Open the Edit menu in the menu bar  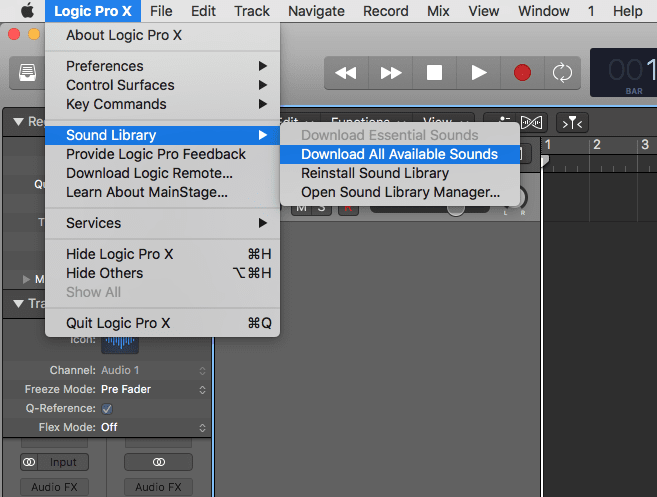203,11
